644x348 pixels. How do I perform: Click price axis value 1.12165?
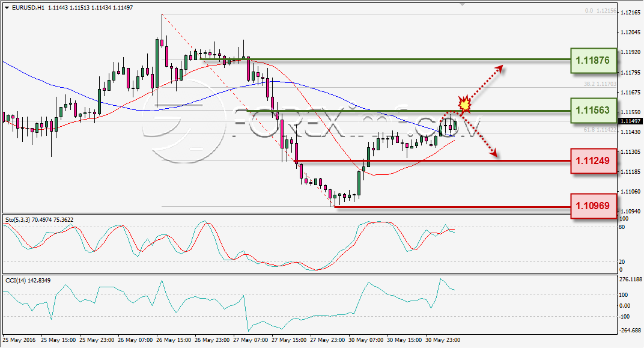(630, 13)
